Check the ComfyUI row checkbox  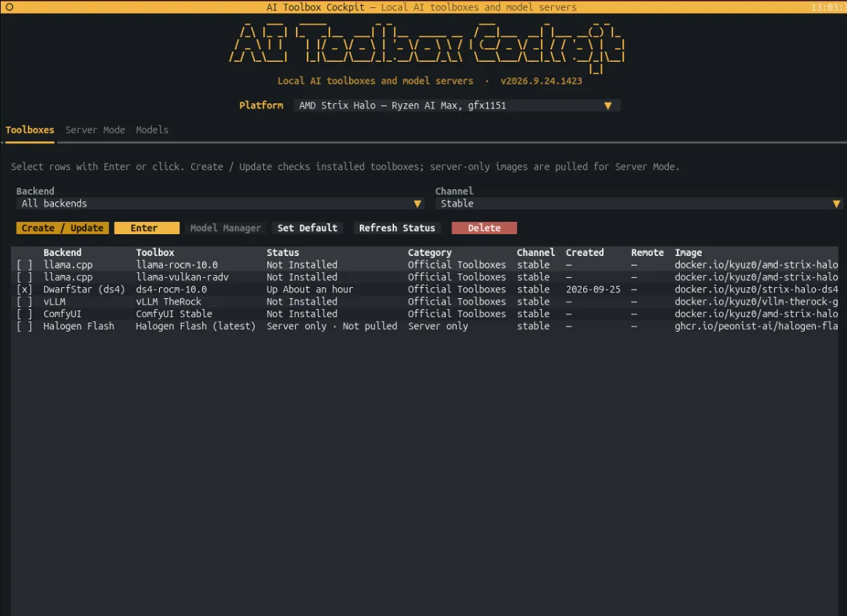[24, 314]
